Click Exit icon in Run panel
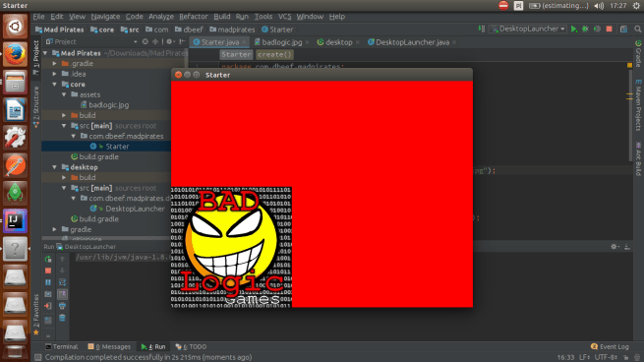 point(48,306)
